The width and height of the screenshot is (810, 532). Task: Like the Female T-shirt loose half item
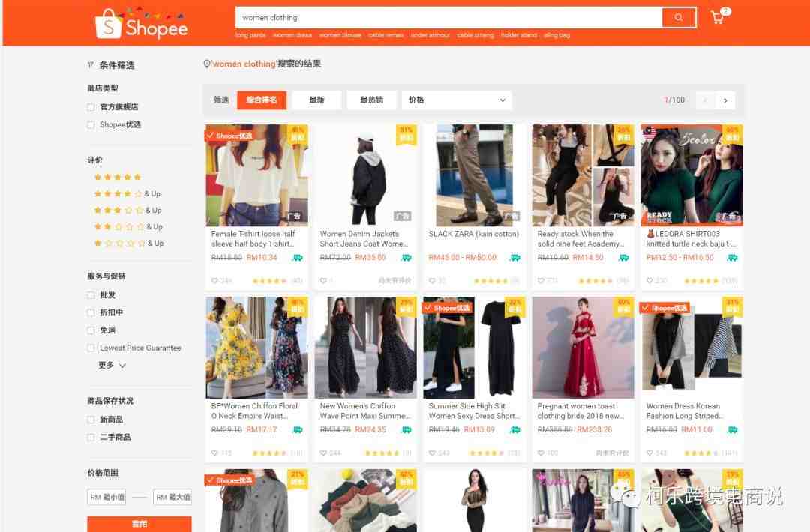[x=214, y=281]
